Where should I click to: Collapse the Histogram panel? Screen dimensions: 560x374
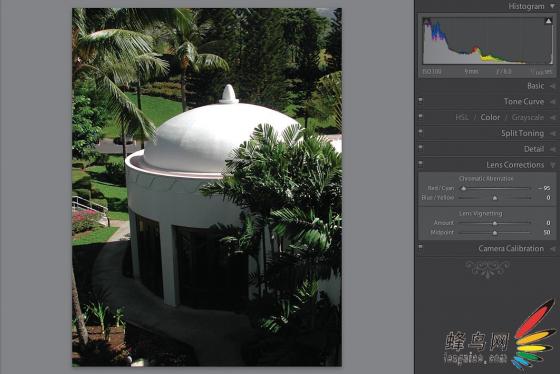[552, 6]
